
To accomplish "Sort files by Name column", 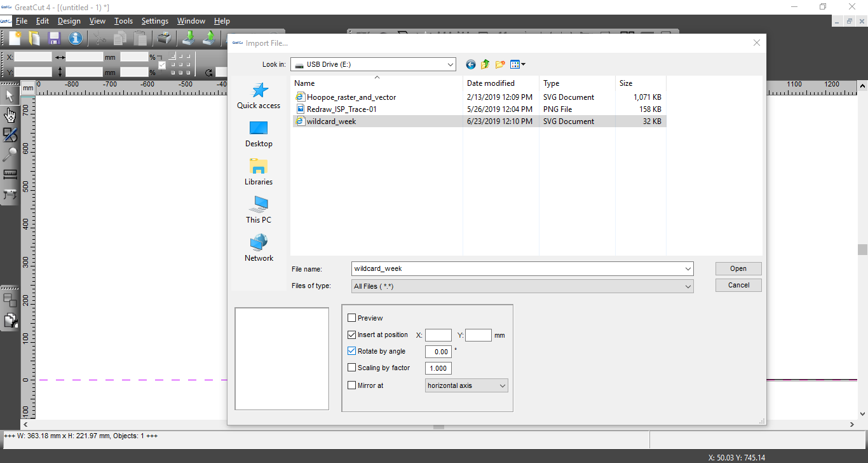I will click(x=377, y=83).
